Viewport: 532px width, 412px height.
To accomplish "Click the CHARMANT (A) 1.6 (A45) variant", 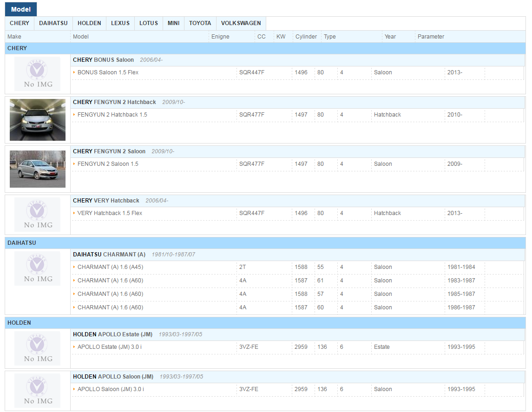I will (x=110, y=267).
